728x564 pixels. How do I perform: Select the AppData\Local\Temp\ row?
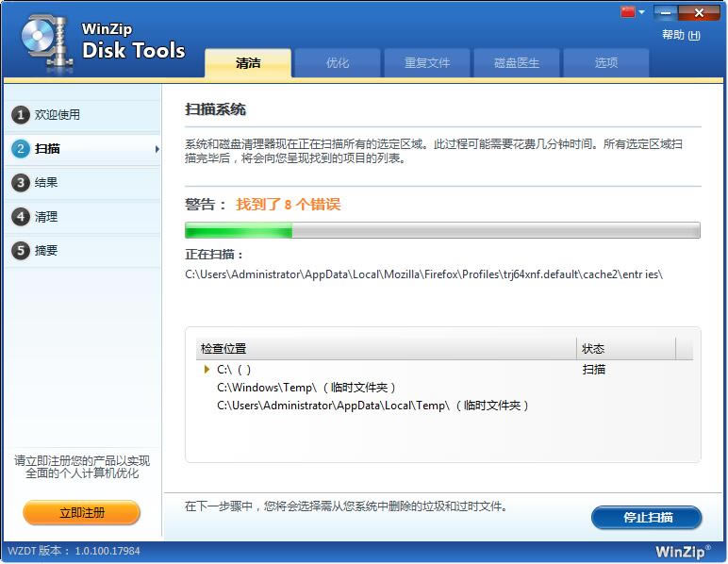pos(444,406)
